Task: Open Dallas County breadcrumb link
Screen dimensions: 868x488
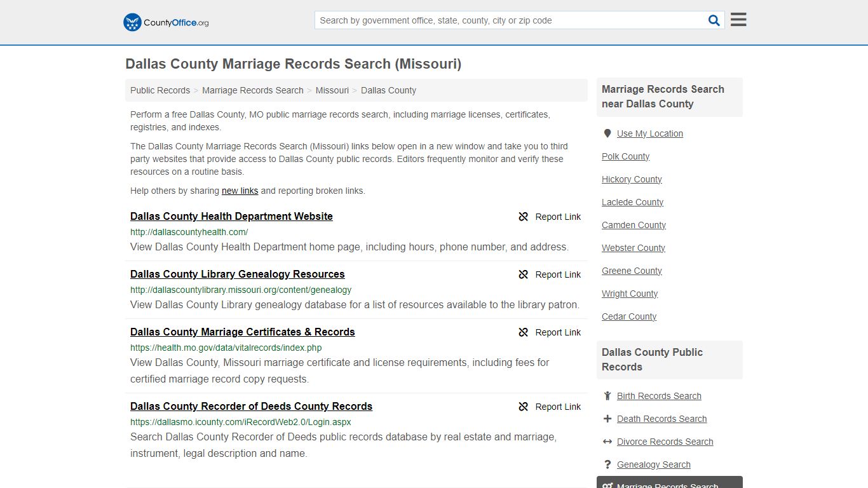Action: (389, 90)
